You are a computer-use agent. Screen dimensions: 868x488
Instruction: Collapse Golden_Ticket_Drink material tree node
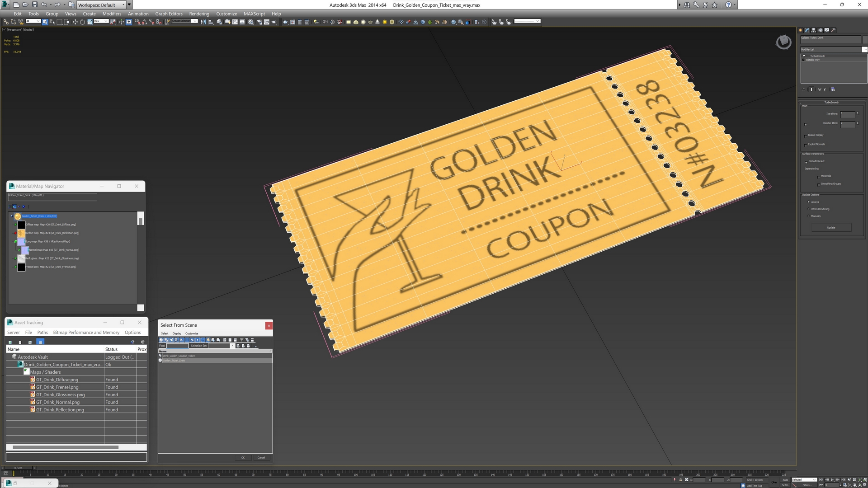(x=12, y=216)
